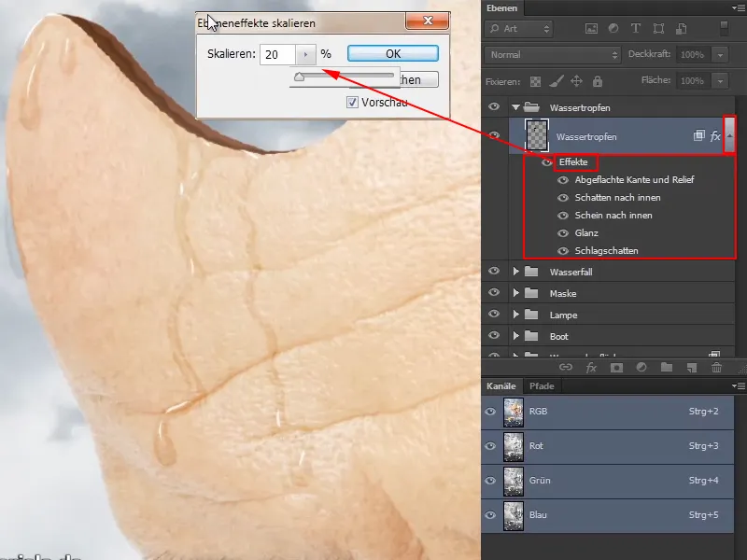Select the Grün channel
The height and width of the screenshot is (560, 747).
pos(608,481)
